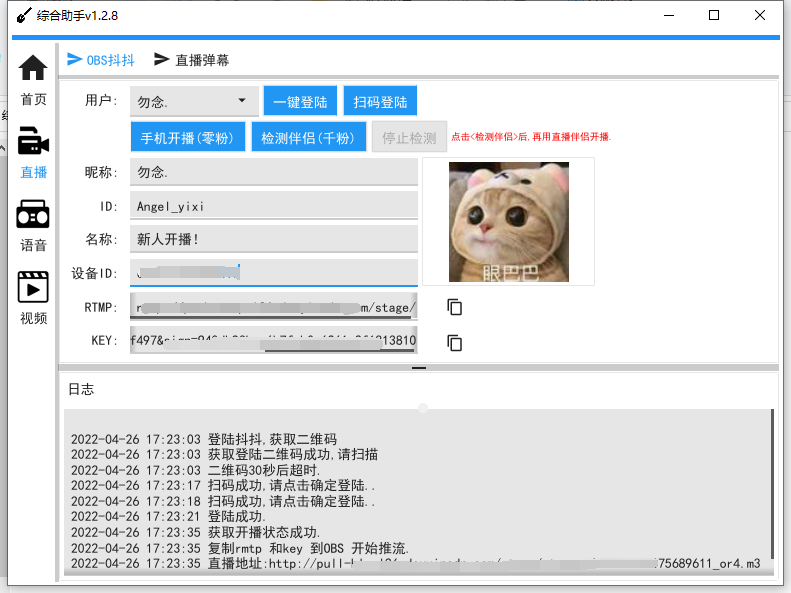Click log line 二维码30秒后超时.
Image resolution: width=791 pixels, height=593 pixels.
pyautogui.click(x=195, y=470)
